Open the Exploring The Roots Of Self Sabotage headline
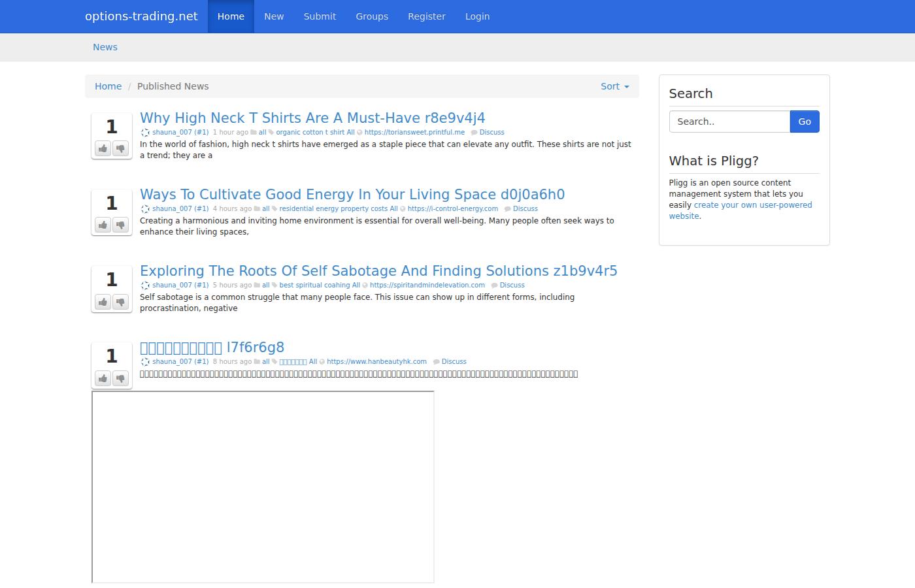 click(x=378, y=271)
